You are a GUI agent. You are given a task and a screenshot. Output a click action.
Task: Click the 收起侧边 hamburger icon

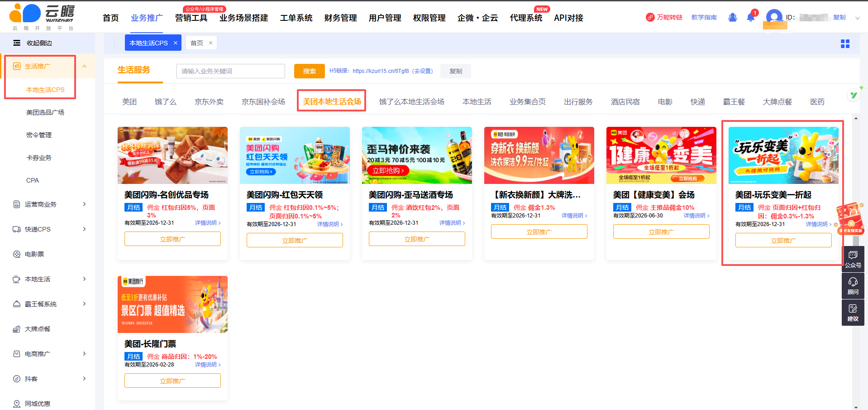click(17, 43)
